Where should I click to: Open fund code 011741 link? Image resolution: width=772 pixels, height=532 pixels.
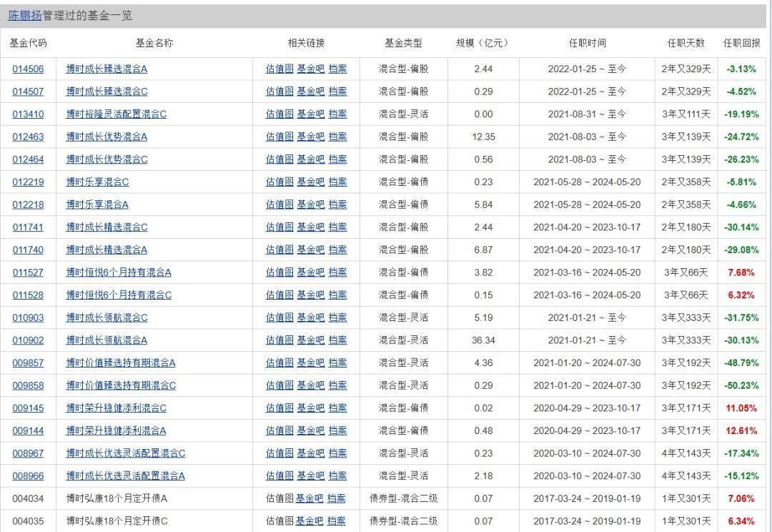tap(28, 227)
